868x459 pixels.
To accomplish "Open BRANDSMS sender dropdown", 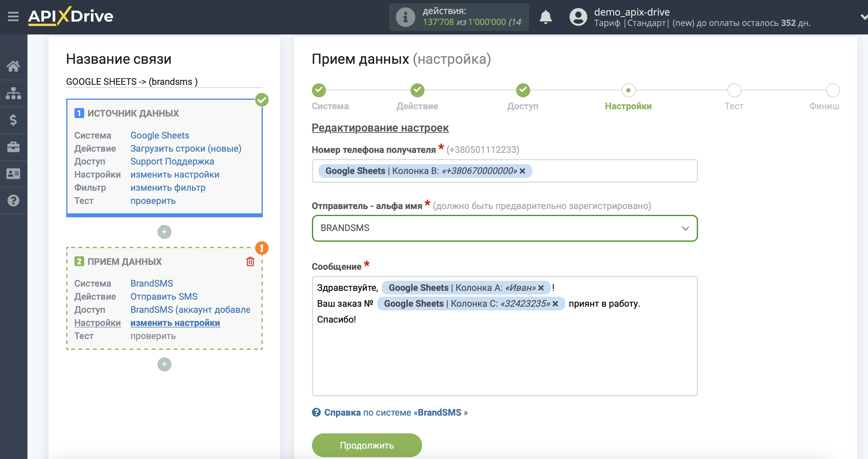I will 505,228.
